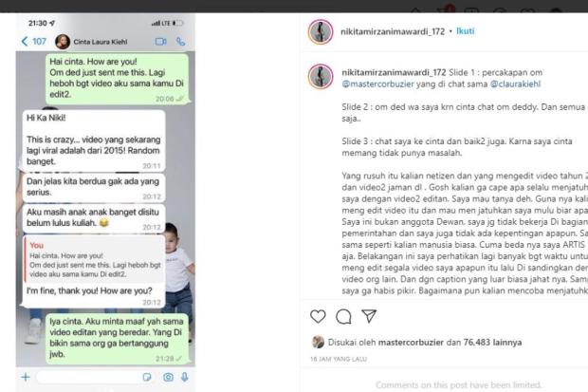Go back using 107 chevron
Screen dimensions: 588x392
34,42
